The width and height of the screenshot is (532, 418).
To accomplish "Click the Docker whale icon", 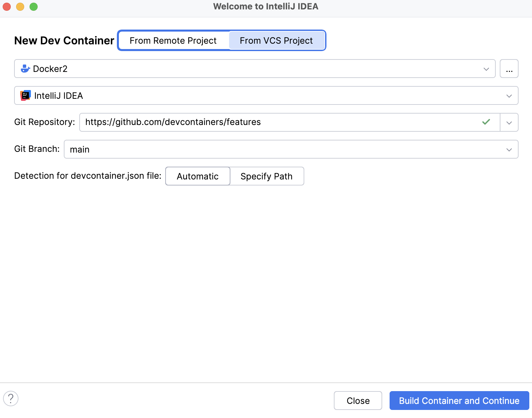I will coord(25,69).
